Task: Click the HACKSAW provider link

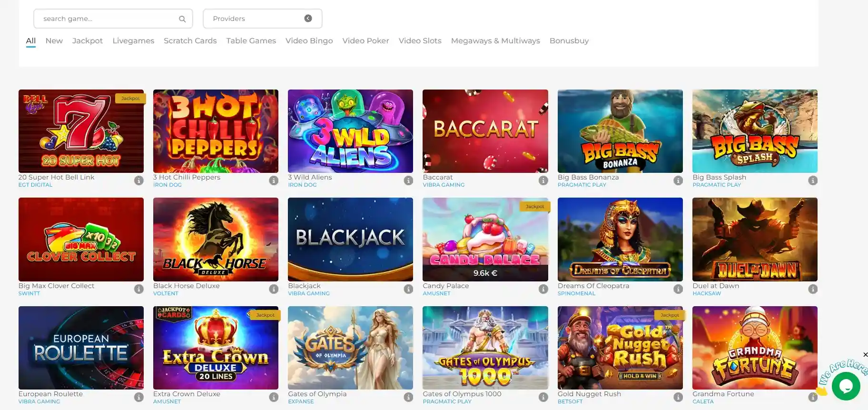Action: pos(707,293)
